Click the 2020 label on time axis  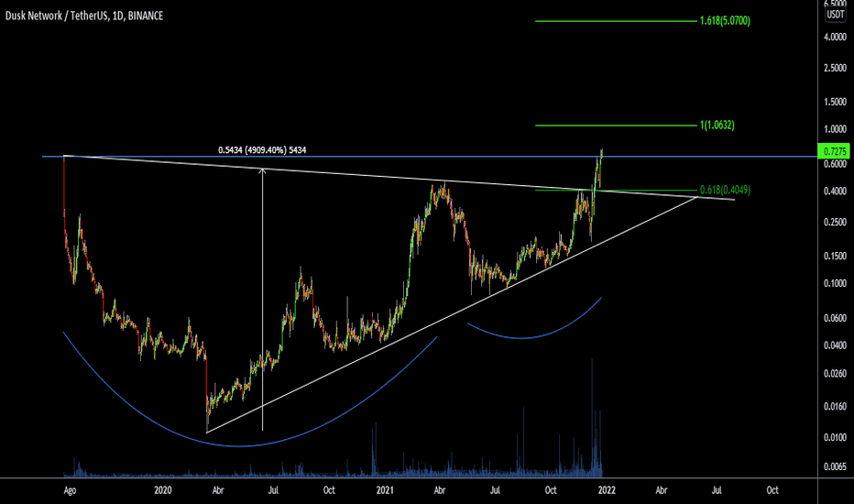[163, 490]
